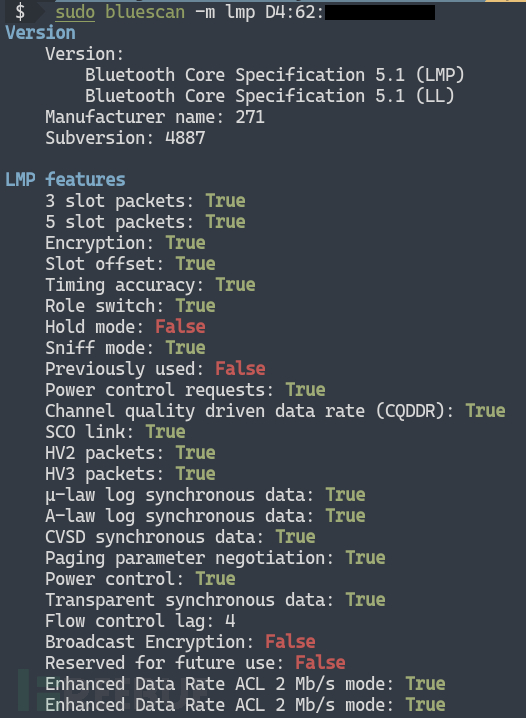Click the redacted MAC address block
Image resolution: width=526 pixels, height=718 pixels.
[380, 13]
